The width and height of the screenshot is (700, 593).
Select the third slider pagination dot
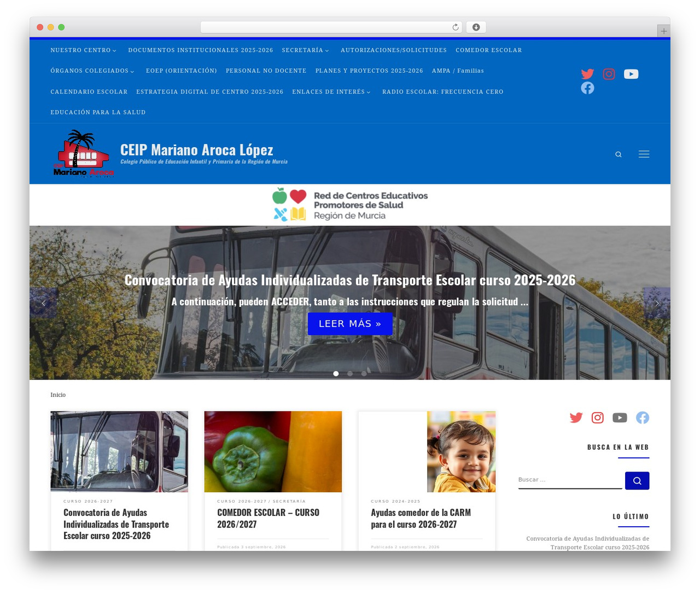tap(364, 374)
